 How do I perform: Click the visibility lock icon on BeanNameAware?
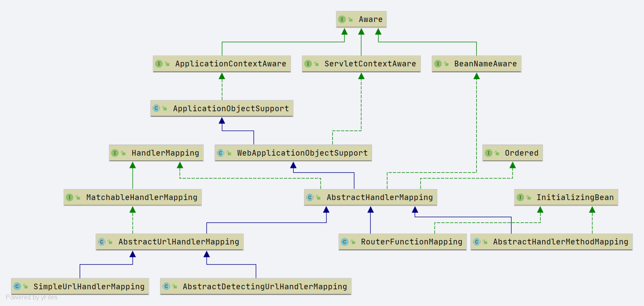coord(446,64)
